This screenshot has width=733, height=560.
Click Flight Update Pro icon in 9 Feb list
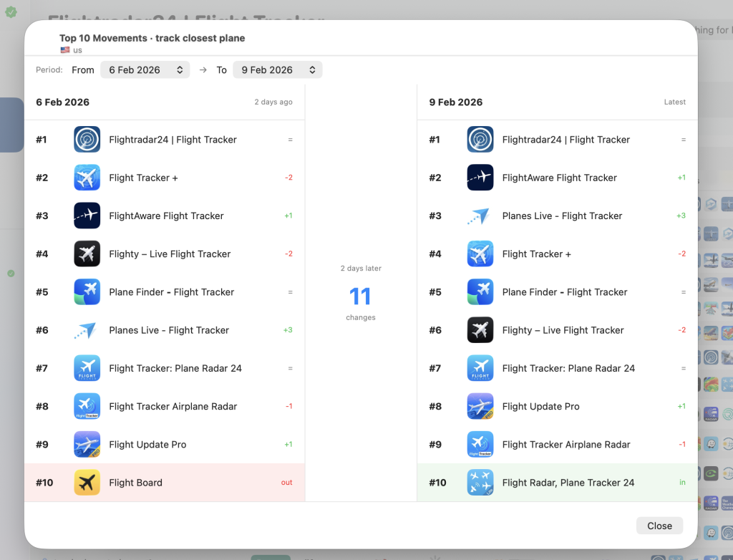[x=480, y=406]
